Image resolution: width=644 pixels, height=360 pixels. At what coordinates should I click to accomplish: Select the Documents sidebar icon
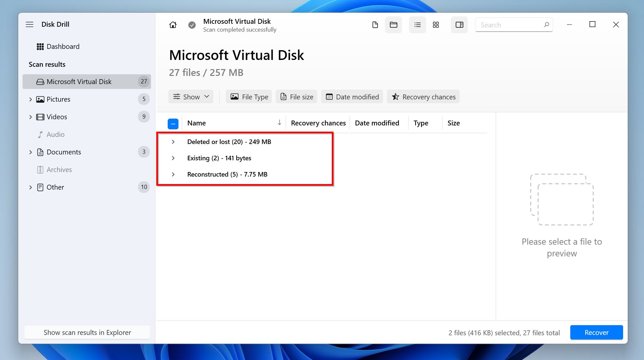40,152
